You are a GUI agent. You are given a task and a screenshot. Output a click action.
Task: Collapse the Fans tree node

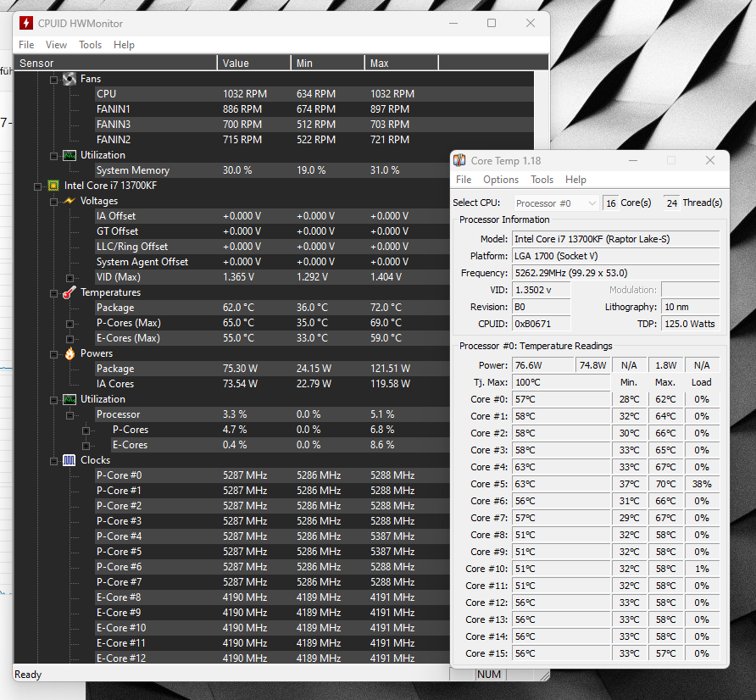(x=53, y=80)
